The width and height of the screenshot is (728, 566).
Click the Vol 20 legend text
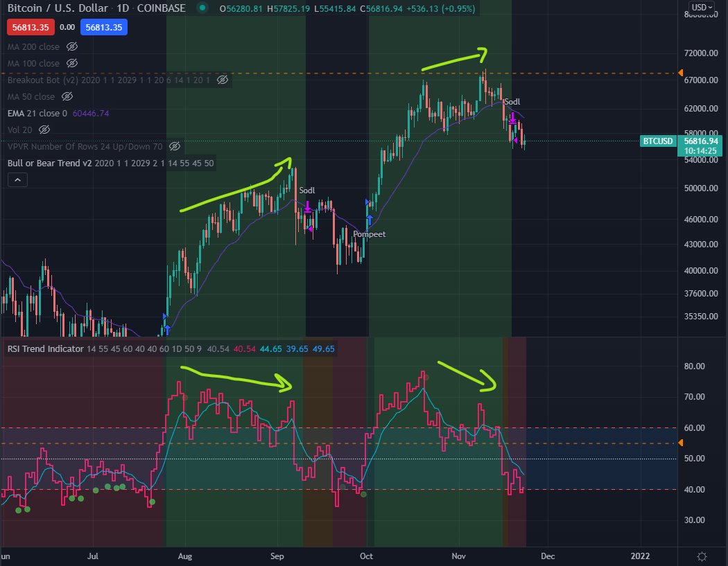click(20, 130)
